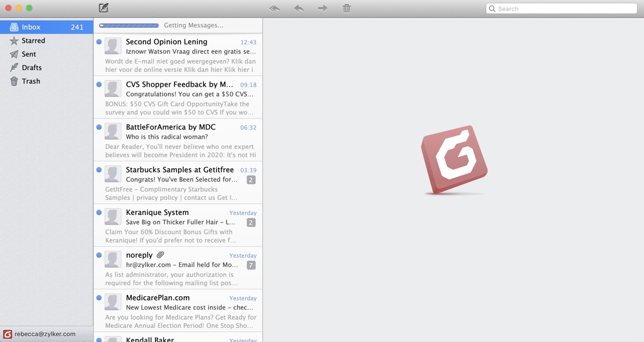This screenshot has height=342, width=644.
Task: Click 'Iznowr Watson Vraag direct' subject line
Action: coord(191,52)
